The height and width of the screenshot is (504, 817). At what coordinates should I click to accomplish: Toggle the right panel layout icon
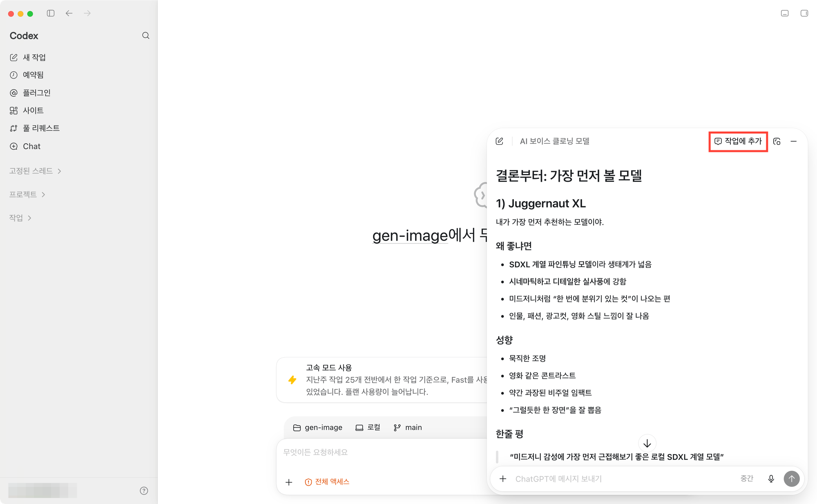(804, 13)
